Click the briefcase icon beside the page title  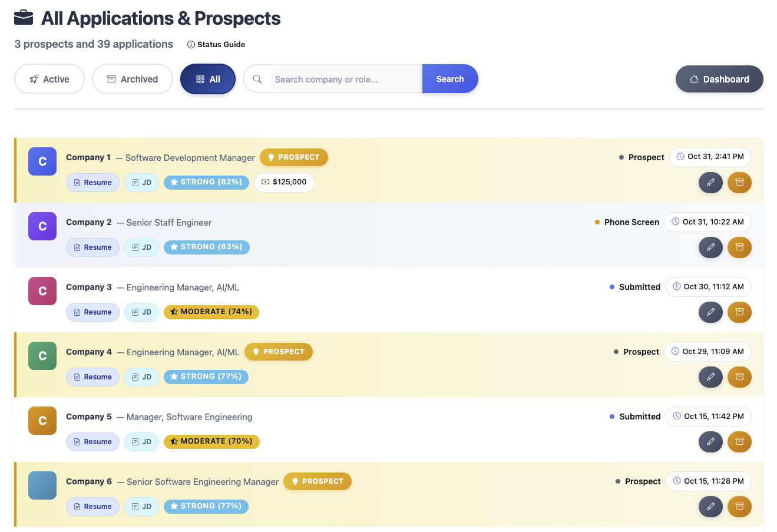pos(22,17)
